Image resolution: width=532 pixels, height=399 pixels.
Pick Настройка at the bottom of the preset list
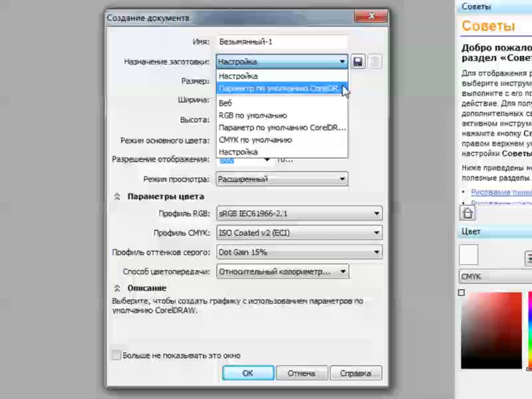click(x=282, y=152)
